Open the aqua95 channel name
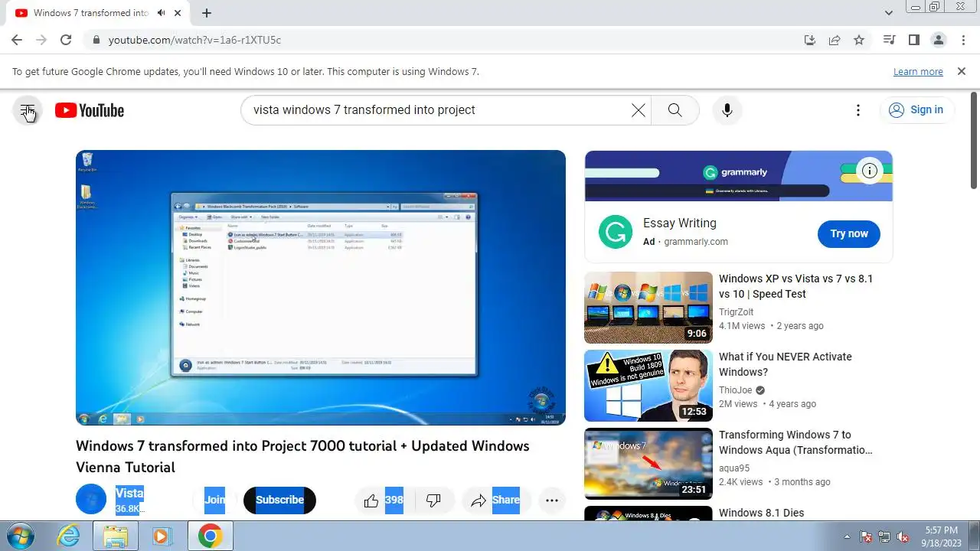 point(734,468)
